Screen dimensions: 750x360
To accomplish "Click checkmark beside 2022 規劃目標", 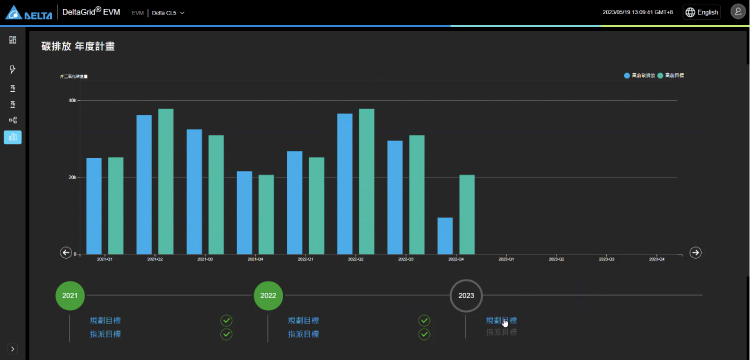I will coord(424,320).
